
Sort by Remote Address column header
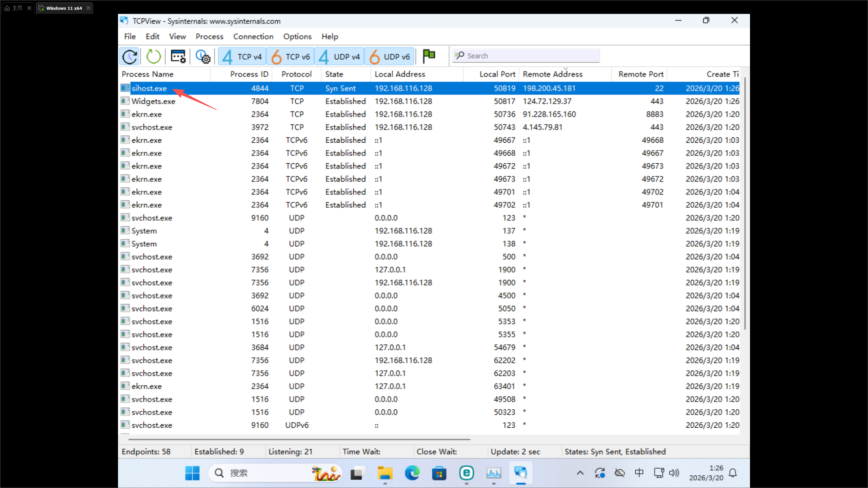tap(552, 74)
